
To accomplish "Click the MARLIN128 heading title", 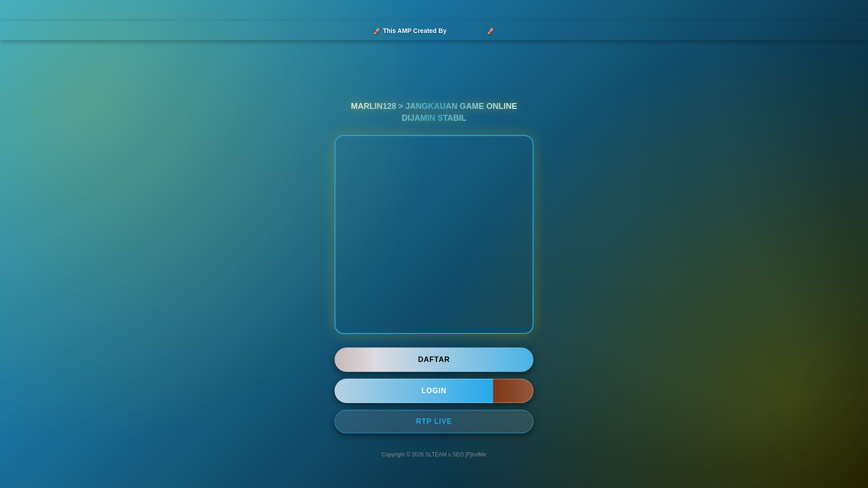I will pos(434,112).
